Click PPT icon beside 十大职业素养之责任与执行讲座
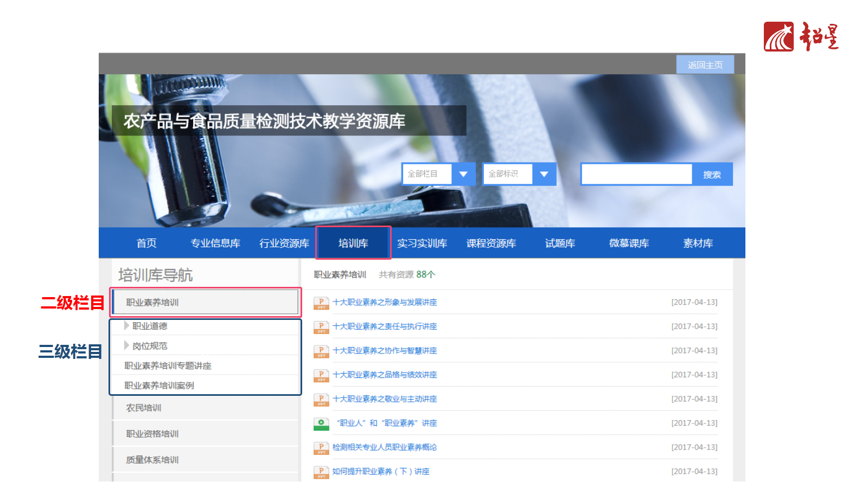 coord(321,327)
